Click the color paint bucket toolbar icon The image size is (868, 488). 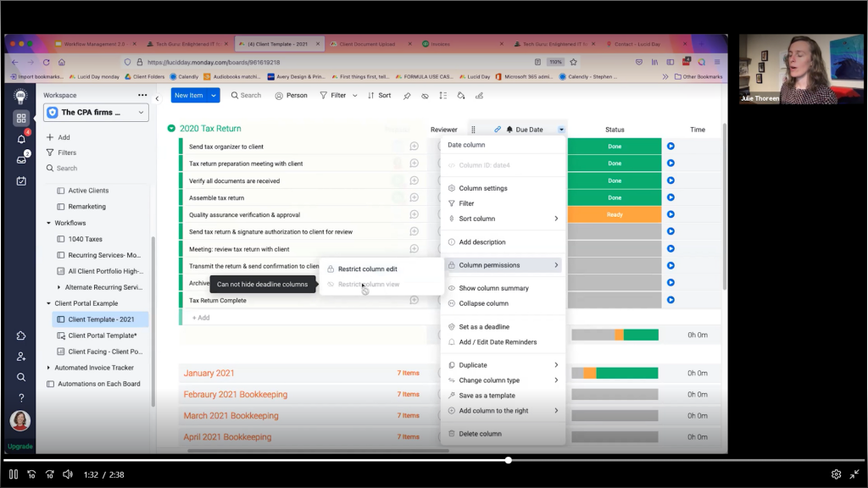point(460,96)
